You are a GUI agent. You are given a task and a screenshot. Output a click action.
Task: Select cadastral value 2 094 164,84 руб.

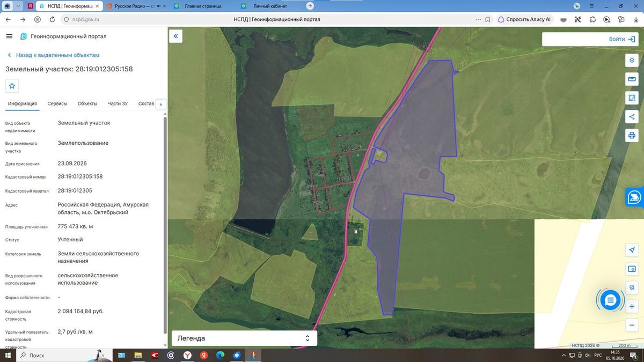(80, 311)
